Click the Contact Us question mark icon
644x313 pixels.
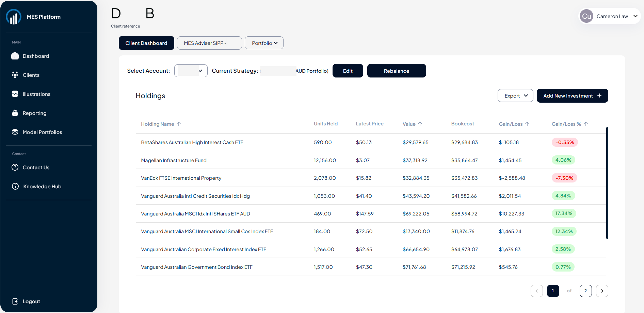click(x=15, y=168)
